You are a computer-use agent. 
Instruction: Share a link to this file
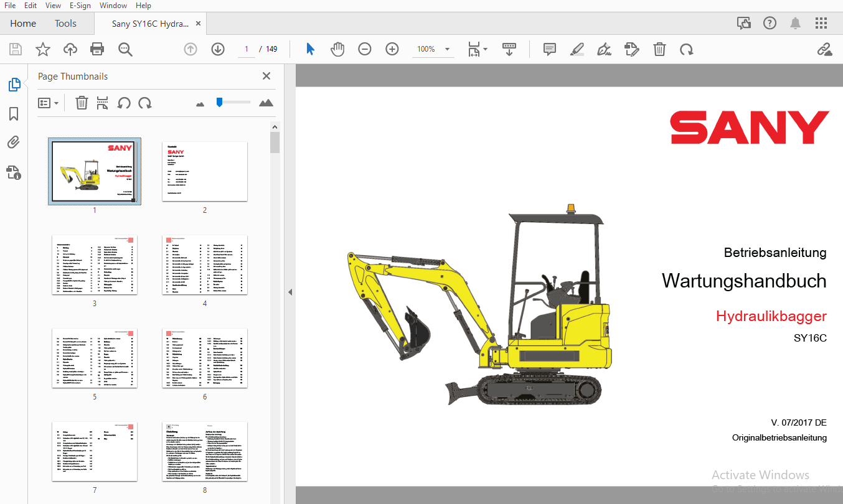coord(825,49)
